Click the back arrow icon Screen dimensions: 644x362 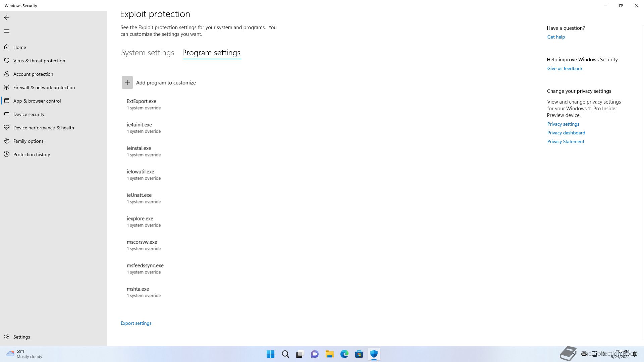7,17
